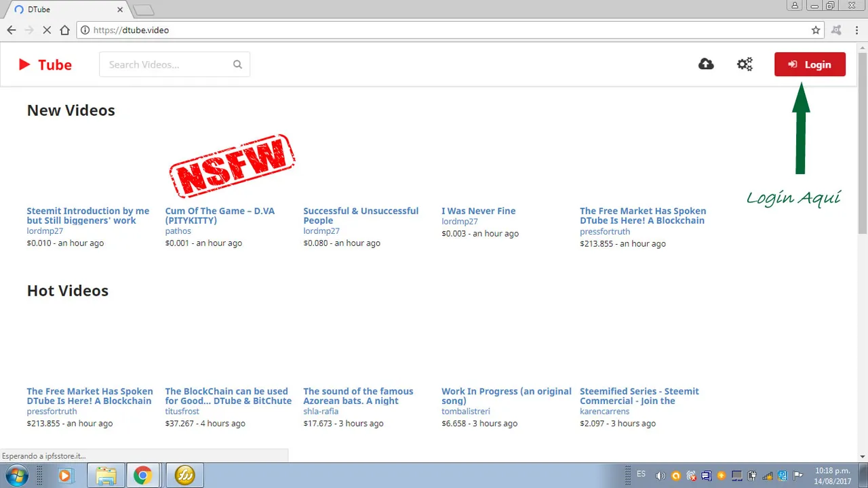Screen dimensions: 868x488
Task: Open 'The BlockChain can be used' video
Action: pos(229,396)
